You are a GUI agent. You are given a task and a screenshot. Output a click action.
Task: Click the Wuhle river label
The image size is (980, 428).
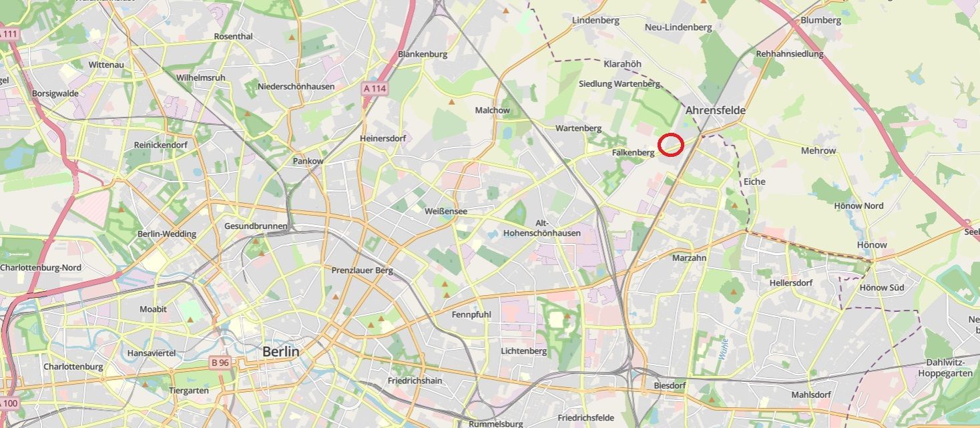722,349
